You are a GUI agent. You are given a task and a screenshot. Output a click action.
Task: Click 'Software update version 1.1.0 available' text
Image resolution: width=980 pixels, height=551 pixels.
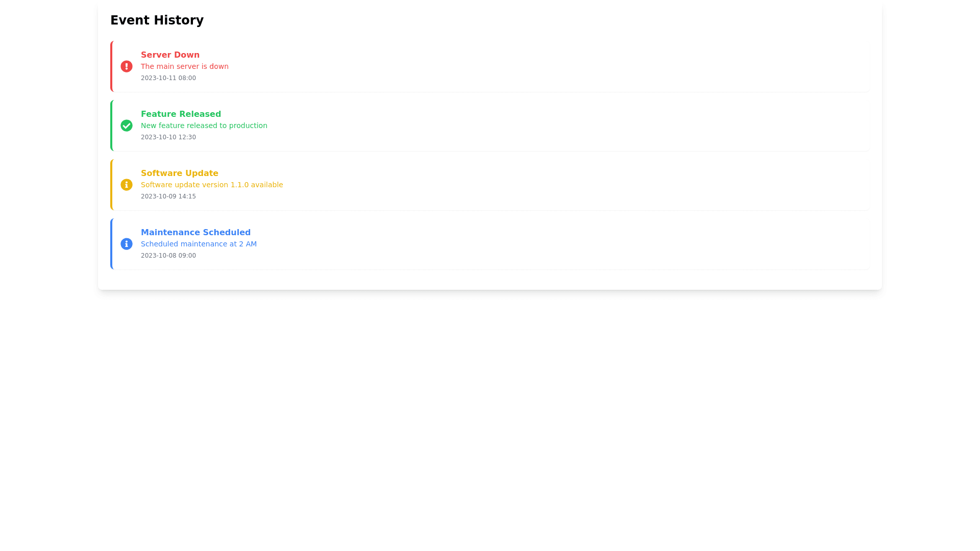211,185
